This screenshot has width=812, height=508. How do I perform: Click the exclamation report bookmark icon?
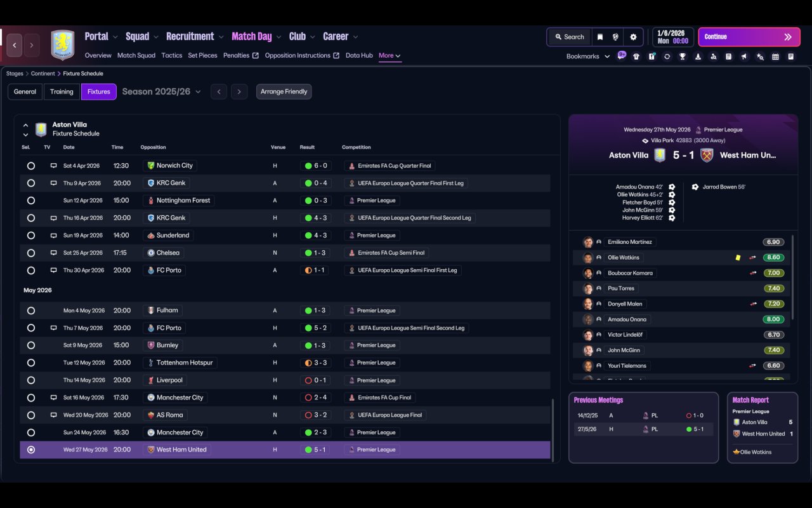pyautogui.click(x=652, y=57)
